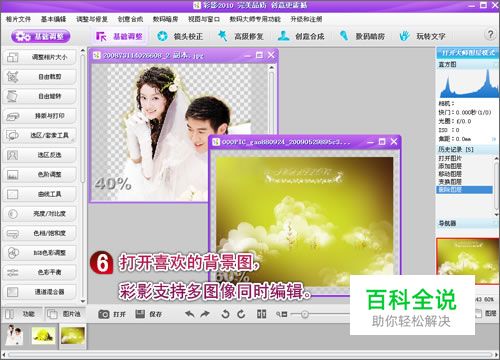Image resolution: width=500 pixels, height=360 pixels.
Task: Select the wedding couple thumbnail in image pool
Action: (x=15, y=336)
